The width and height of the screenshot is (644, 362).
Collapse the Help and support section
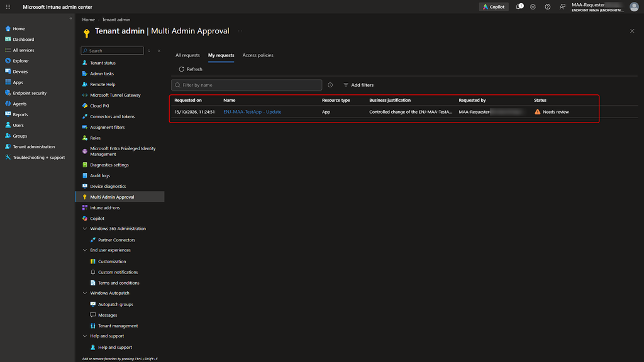pyautogui.click(x=85, y=336)
